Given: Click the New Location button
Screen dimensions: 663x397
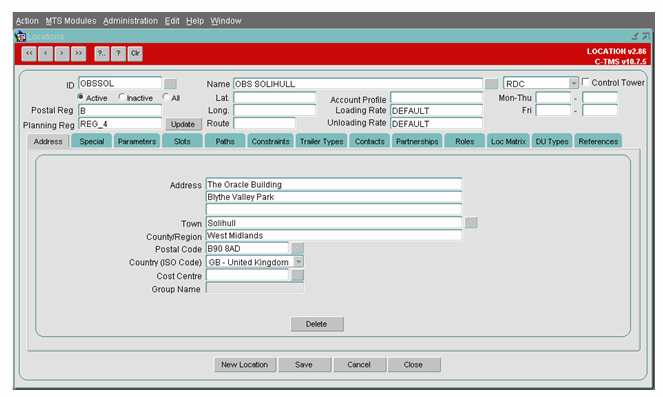Looking at the screenshot, I should pyautogui.click(x=245, y=364).
